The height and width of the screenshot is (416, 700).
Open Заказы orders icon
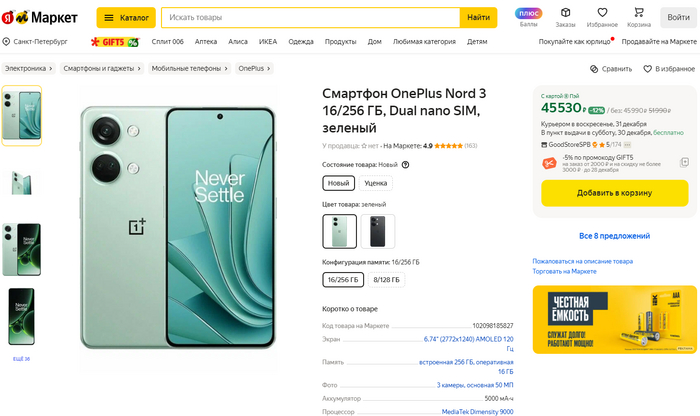tap(566, 17)
